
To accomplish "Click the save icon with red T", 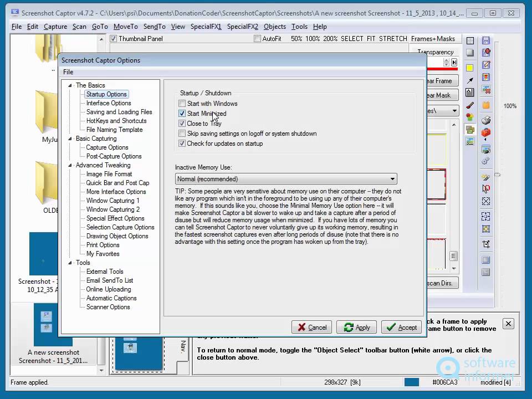I will [486, 77].
